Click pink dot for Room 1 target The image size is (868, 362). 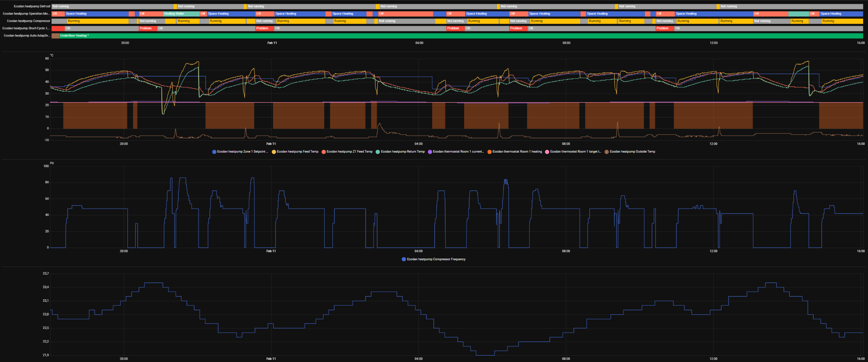pyautogui.click(x=547, y=152)
